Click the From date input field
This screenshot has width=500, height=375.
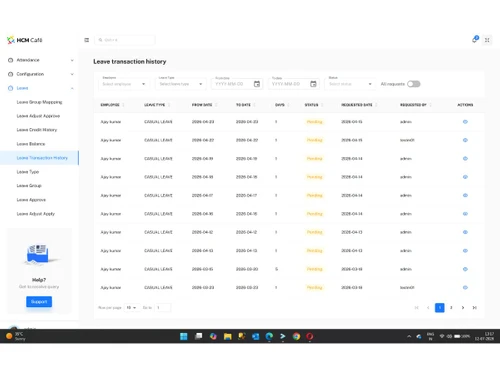pyautogui.click(x=237, y=84)
